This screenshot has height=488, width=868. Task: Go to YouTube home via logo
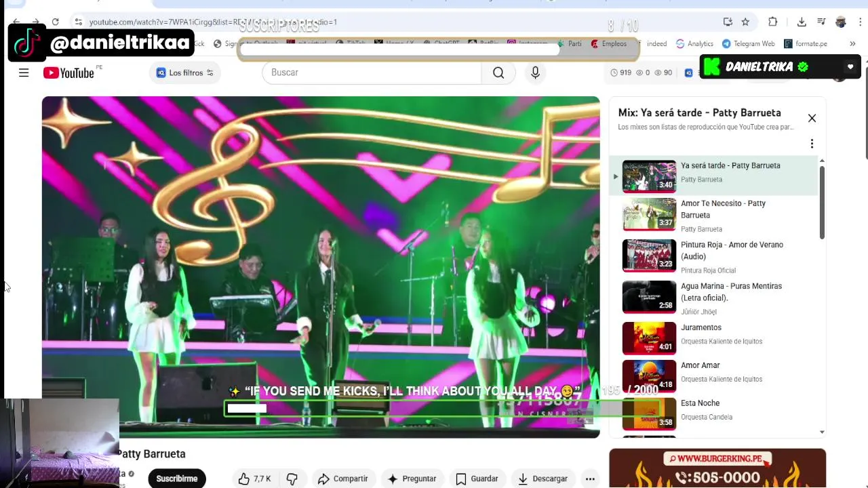coord(68,73)
